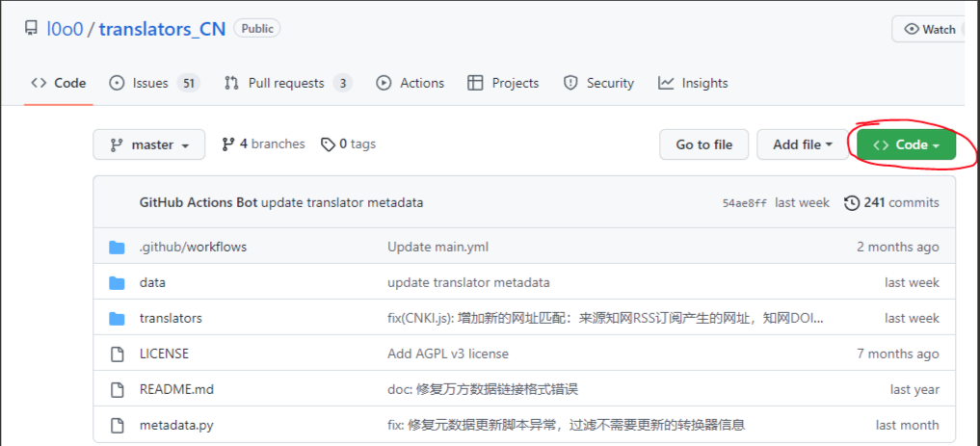Viewport: 980px width, 446px height.
Task: Watch this repository
Action: 930,29
